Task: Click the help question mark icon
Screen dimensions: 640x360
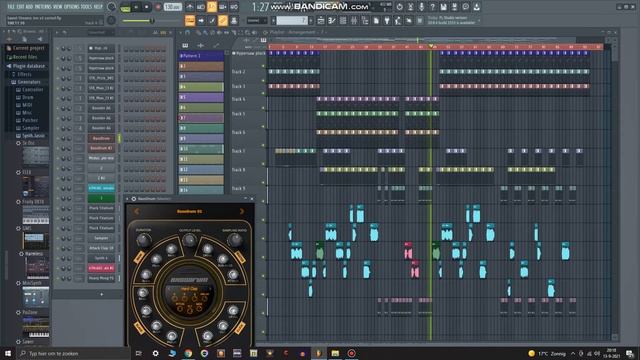Action: pos(432,7)
